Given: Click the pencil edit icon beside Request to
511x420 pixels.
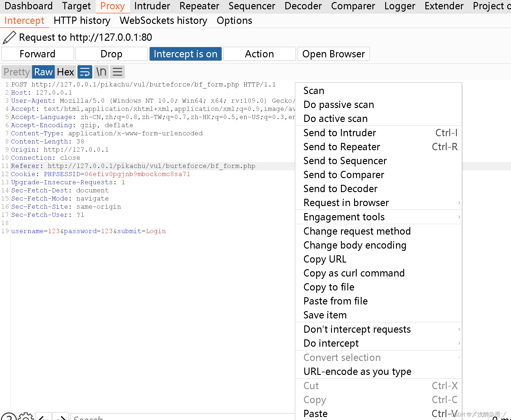Looking at the screenshot, I should pyautogui.click(x=9, y=37).
